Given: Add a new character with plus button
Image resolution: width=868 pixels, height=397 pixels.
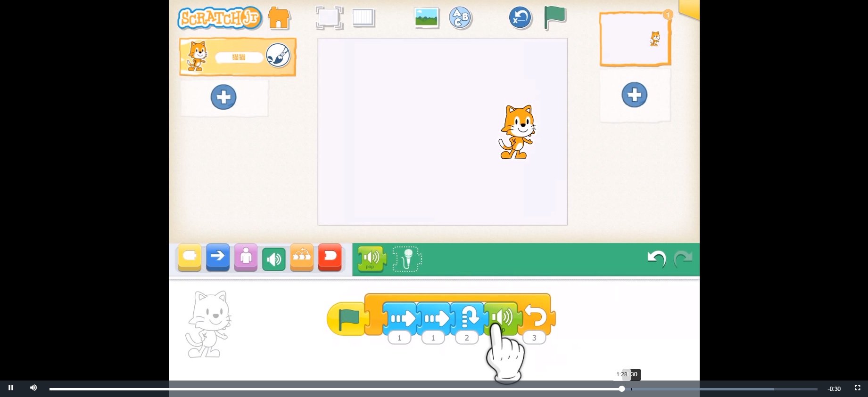Looking at the screenshot, I should click(223, 97).
